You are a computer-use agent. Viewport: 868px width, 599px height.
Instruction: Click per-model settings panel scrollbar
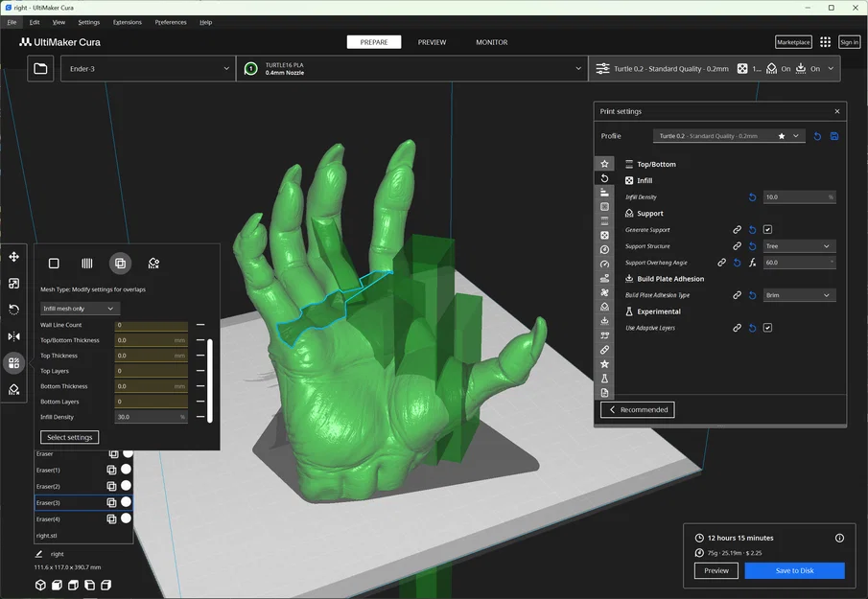tap(210, 380)
